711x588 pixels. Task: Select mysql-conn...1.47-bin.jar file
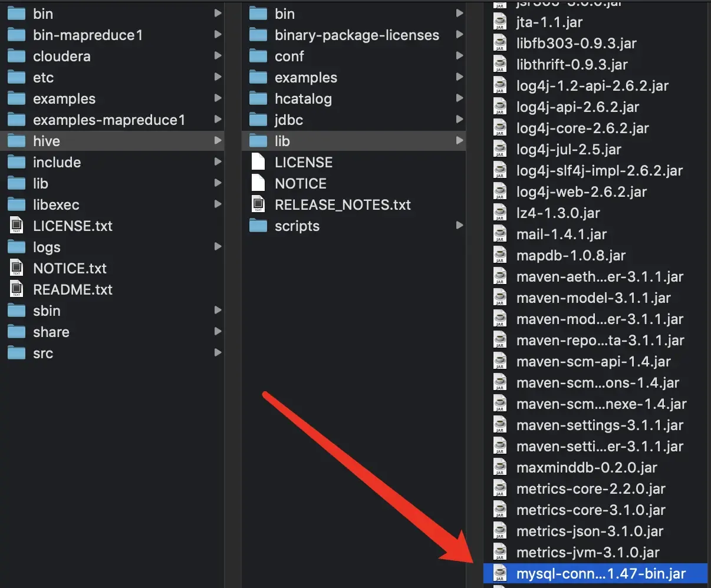pyautogui.click(x=595, y=573)
